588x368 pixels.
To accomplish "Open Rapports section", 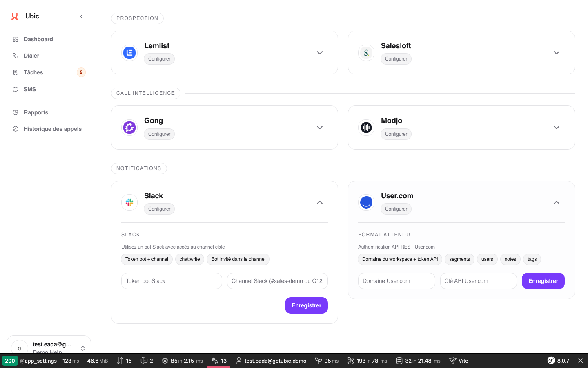I will click(49, 112).
